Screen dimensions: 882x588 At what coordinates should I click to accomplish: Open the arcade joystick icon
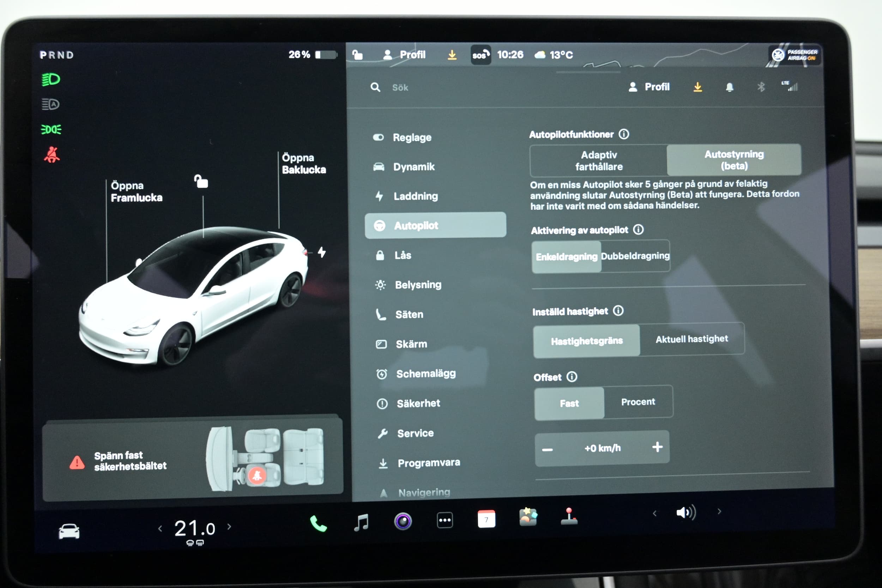click(569, 517)
